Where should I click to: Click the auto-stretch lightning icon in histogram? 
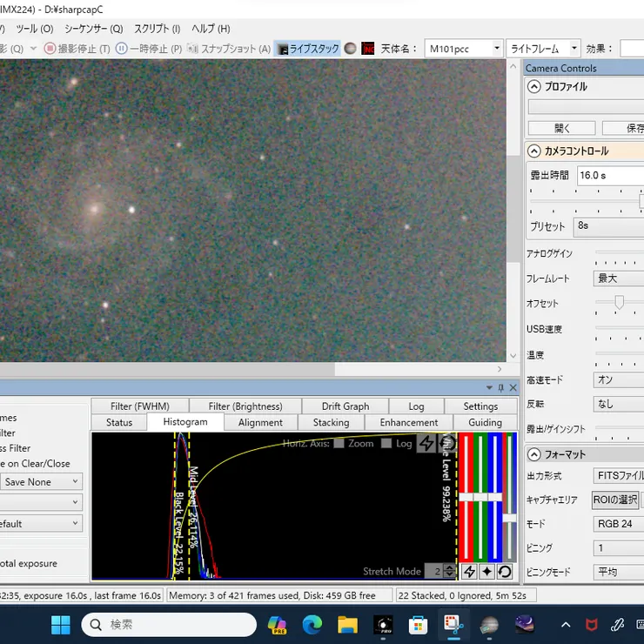(426, 444)
